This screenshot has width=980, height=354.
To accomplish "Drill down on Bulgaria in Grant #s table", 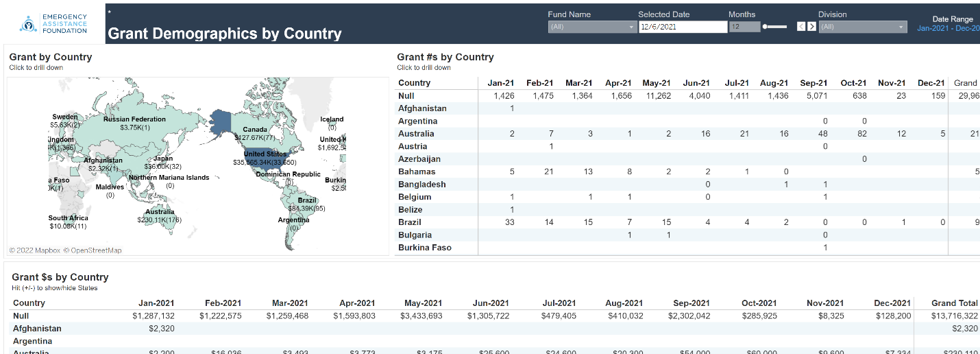I will pyautogui.click(x=415, y=235).
